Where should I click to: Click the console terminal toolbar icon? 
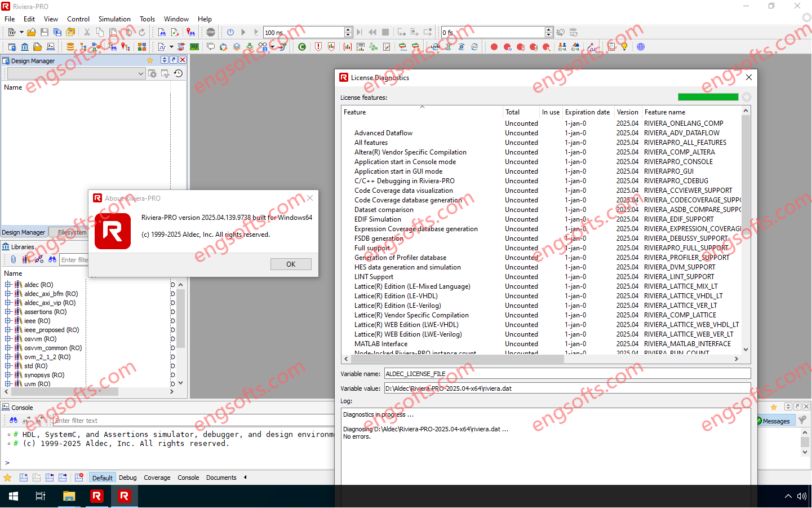point(51,47)
